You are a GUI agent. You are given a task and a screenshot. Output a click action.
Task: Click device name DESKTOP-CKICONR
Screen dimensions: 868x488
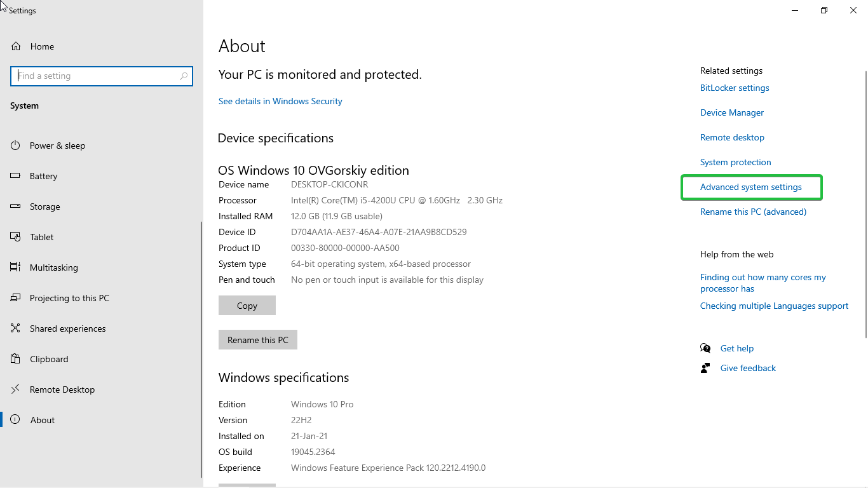tap(330, 184)
